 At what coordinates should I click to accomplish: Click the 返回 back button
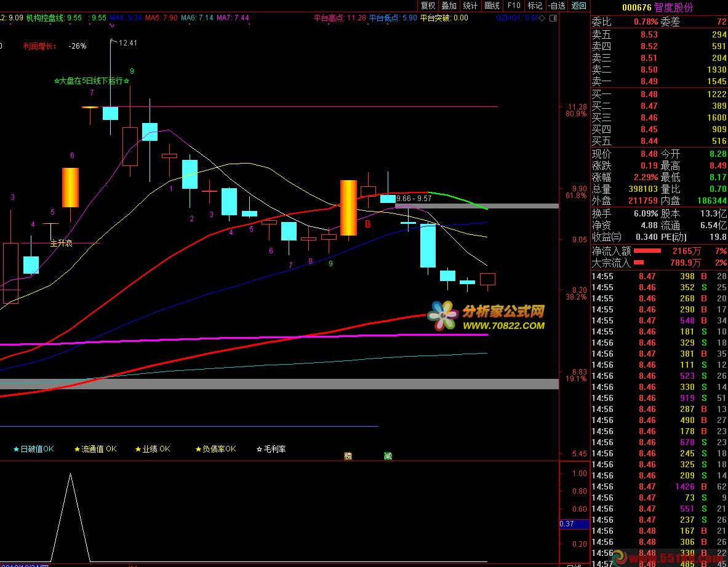point(579,6)
